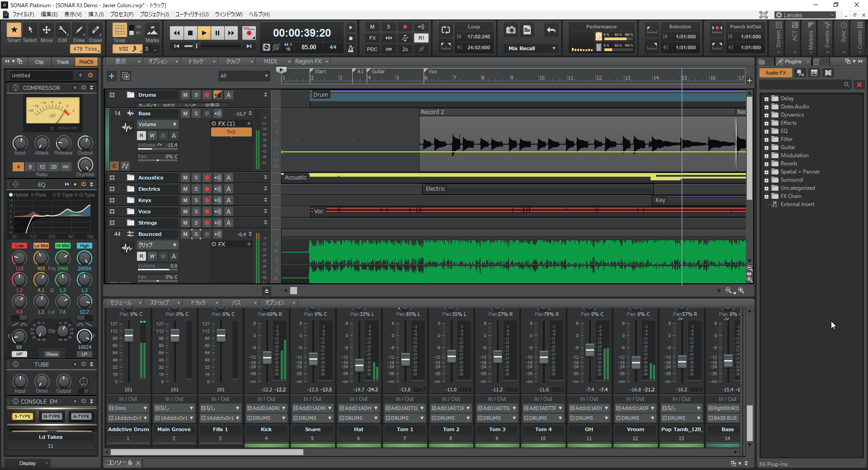This screenshot has height=470, width=868.
Task: Click the Display button at bottom left
Action: pos(28,463)
